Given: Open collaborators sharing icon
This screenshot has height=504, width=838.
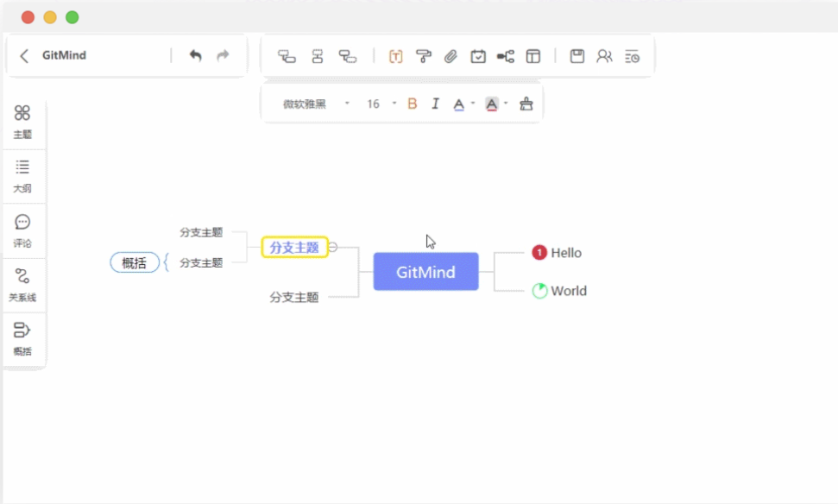Looking at the screenshot, I should 604,56.
